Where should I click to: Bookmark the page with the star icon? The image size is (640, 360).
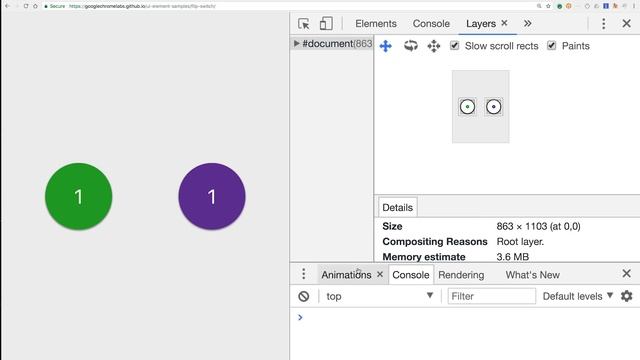tap(548, 6)
